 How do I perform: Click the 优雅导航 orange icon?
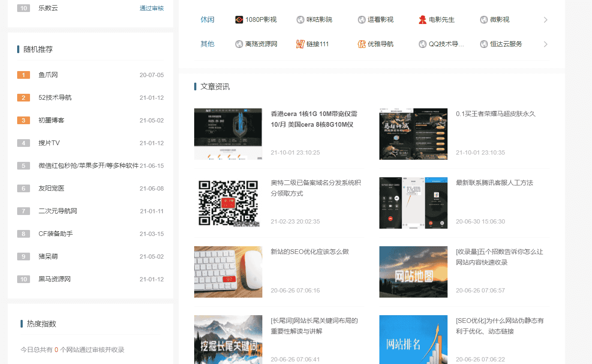click(x=362, y=44)
